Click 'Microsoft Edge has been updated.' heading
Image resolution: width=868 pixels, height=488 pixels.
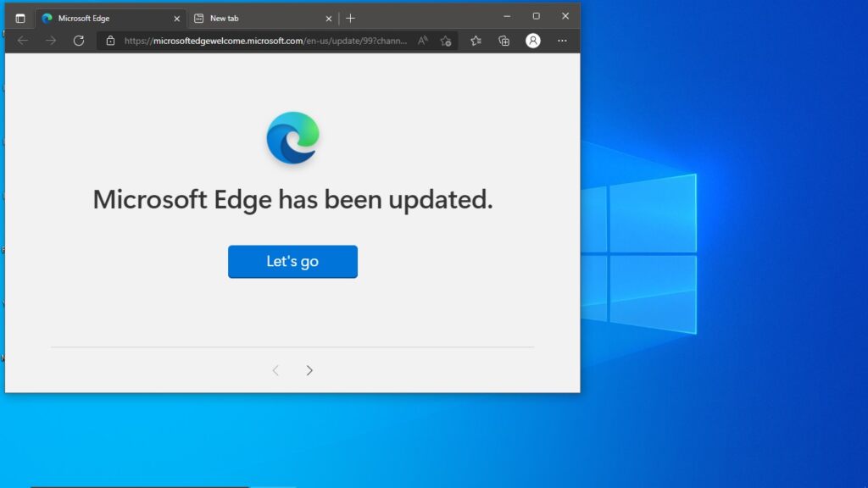pyautogui.click(x=292, y=200)
